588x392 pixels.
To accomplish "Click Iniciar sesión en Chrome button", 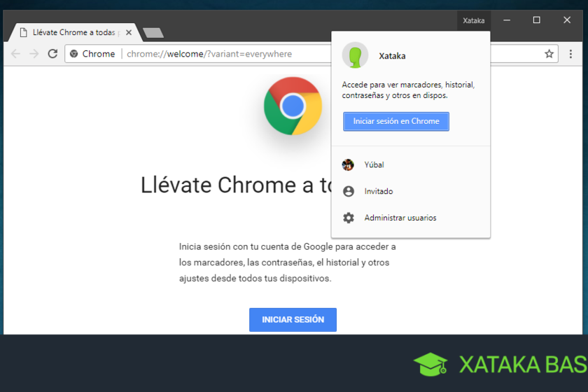I will (x=396, y=121).
